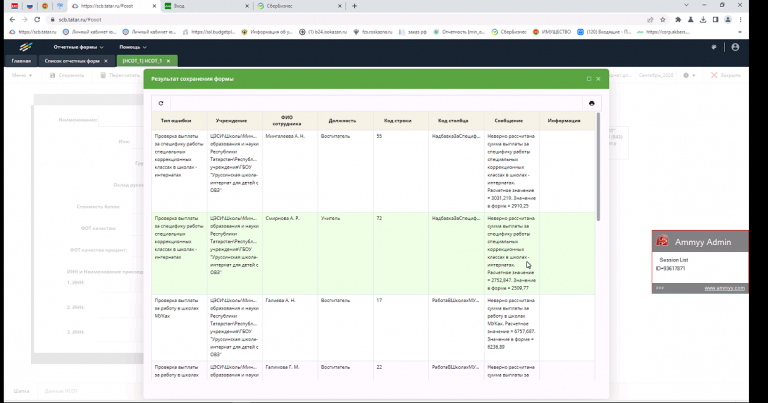Select the first pinned browser tab
768x403 pixels.
tap(15, 6)
